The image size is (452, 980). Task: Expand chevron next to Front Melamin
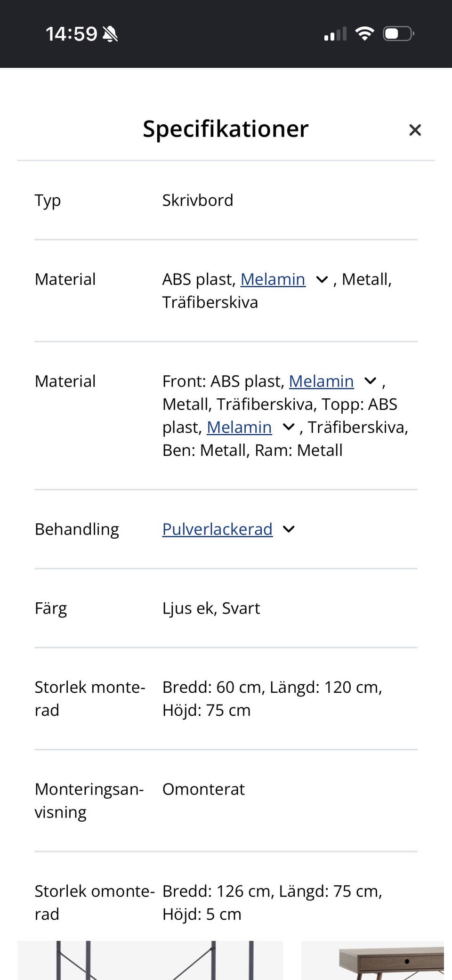click(371, 381)
